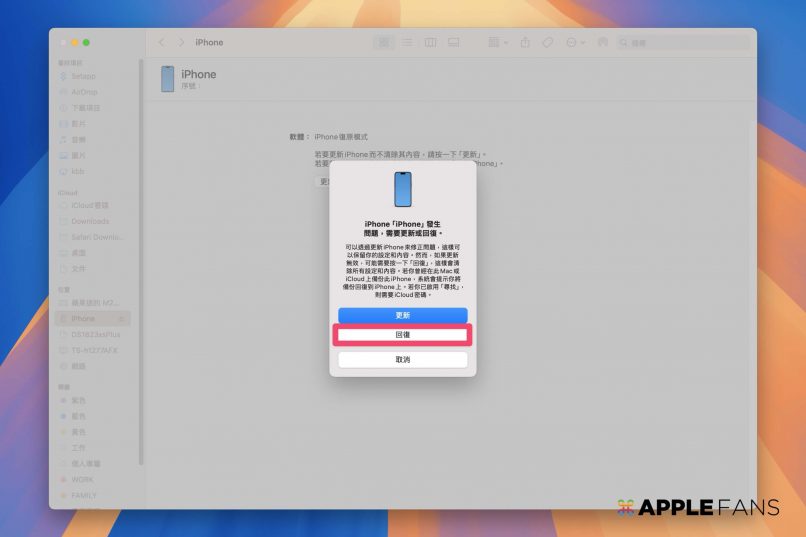
Task: Dismiss the dialog with 取消 (Cancel)
Action: pyautogui.click(x=402, y=359)
